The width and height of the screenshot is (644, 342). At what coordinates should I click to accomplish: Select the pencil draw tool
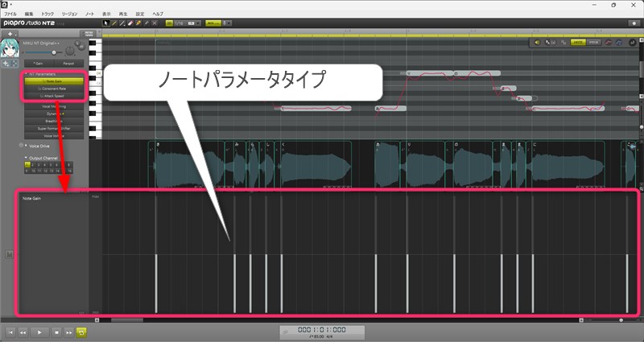coord(114,23)
